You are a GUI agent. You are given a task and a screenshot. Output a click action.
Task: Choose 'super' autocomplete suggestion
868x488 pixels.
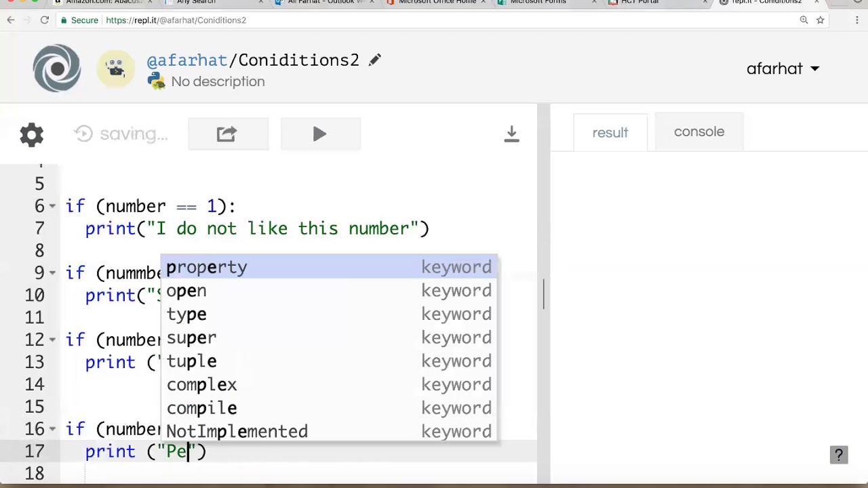click(x=329, y=338)
